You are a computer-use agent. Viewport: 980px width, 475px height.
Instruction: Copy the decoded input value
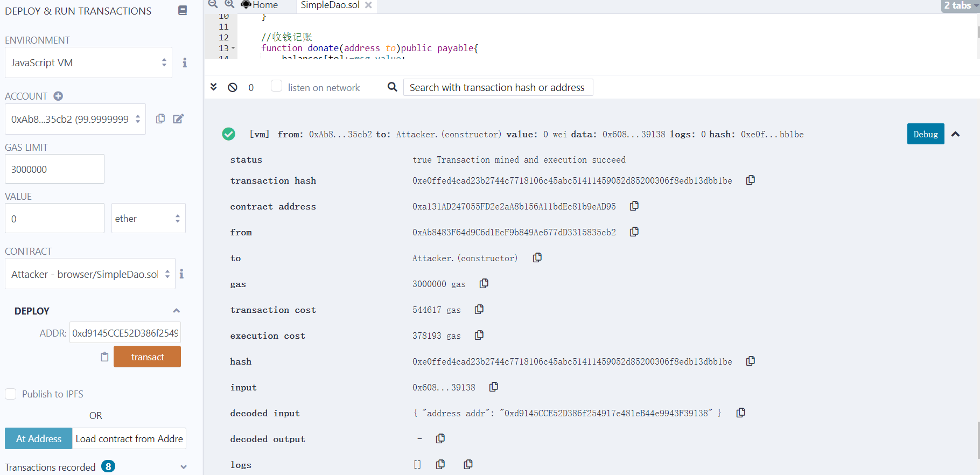741,413
